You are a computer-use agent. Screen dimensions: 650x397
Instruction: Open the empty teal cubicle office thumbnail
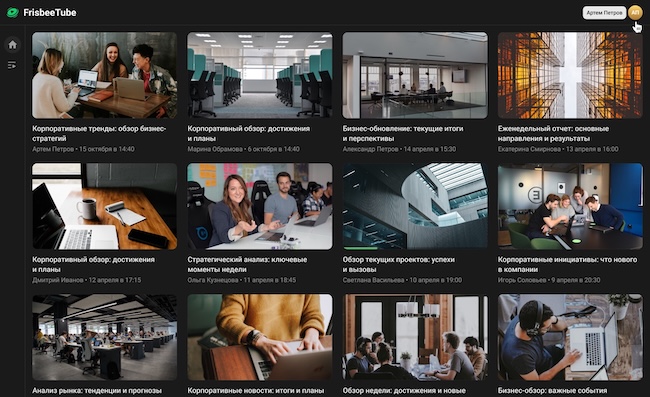click(260, 75)
